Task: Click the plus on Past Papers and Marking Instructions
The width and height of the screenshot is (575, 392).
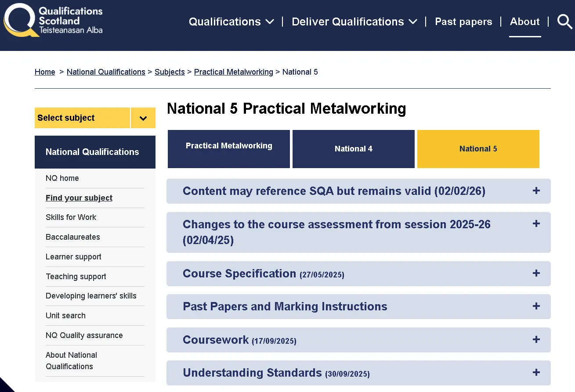Action: [536, 306]
